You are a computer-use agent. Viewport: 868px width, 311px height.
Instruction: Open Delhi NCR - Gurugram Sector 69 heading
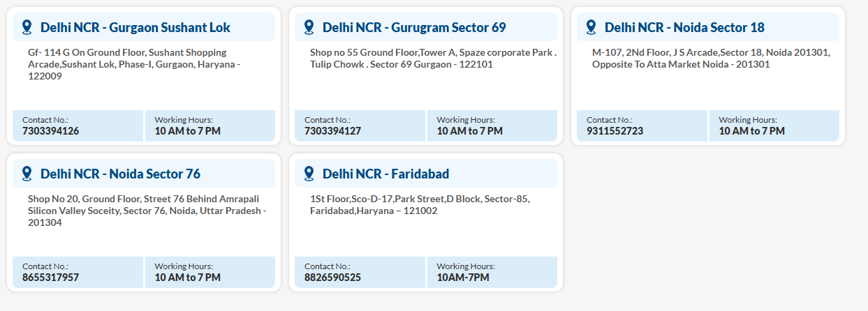pyautogui.click(x=414, y=27)
